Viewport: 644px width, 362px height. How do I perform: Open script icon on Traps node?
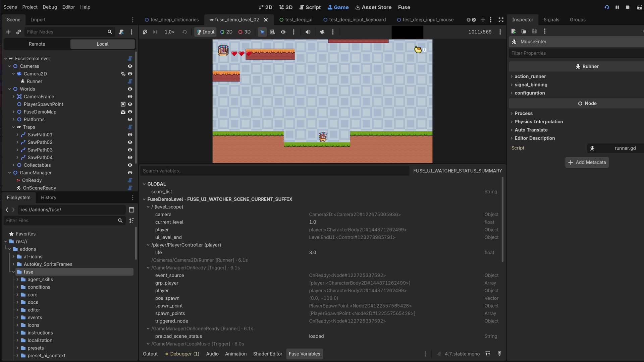pyautogui.click(x=130, y=127)
